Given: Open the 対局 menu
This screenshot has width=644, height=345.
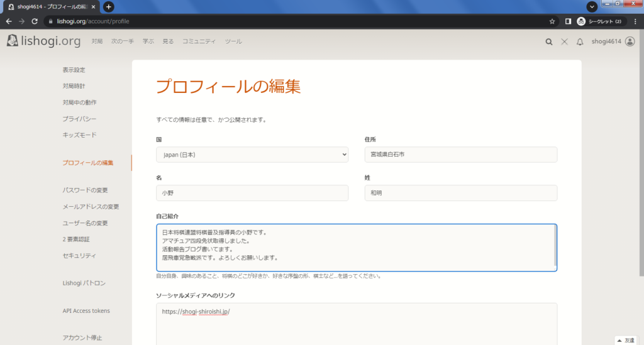Looking at the screenshot, I should point(97,41).
